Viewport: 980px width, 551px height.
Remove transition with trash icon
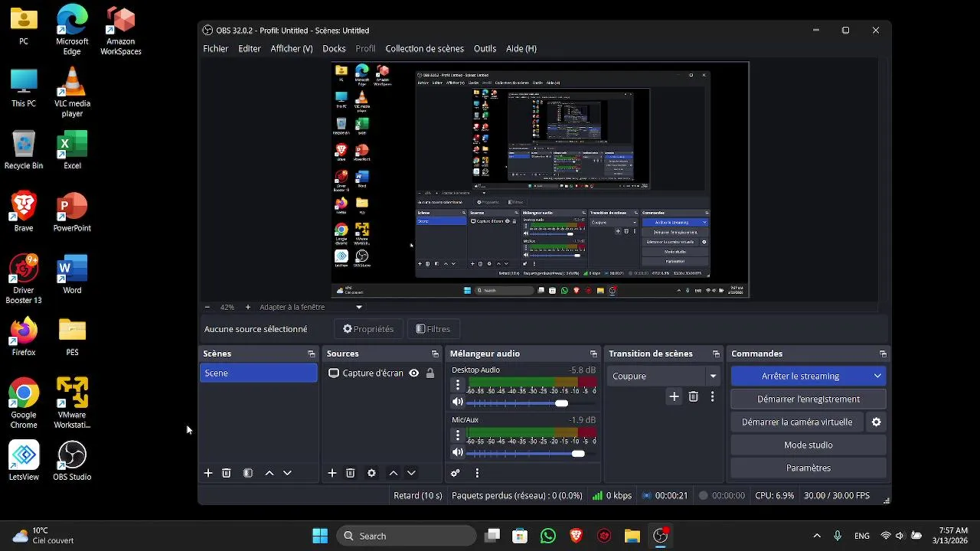tap(694, 396)
